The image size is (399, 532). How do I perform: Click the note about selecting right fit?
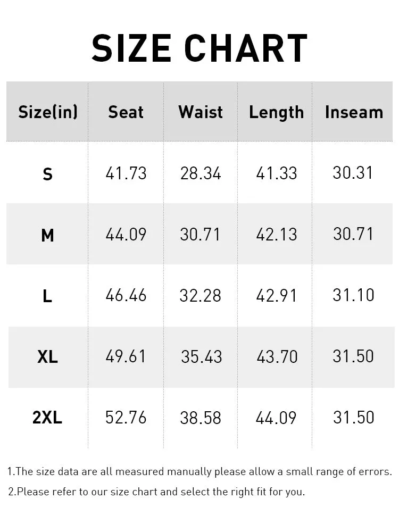[x=156, y=492]
